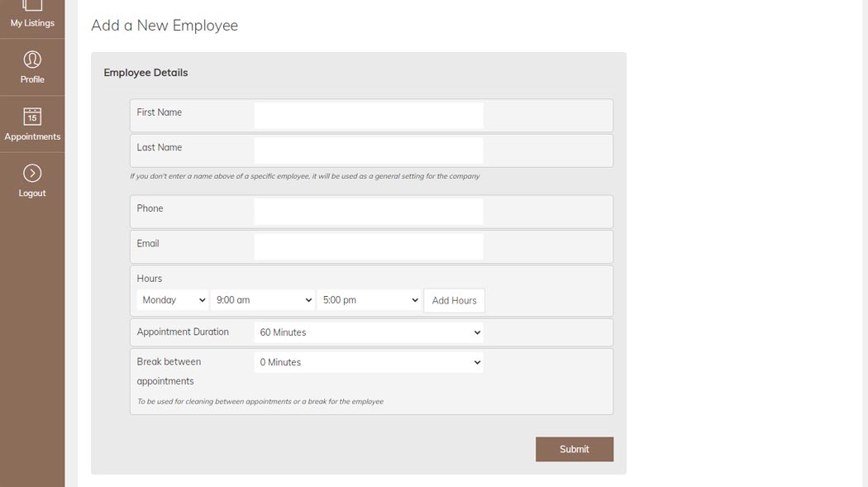Click the Employee Details section header

tap(145, 72)
